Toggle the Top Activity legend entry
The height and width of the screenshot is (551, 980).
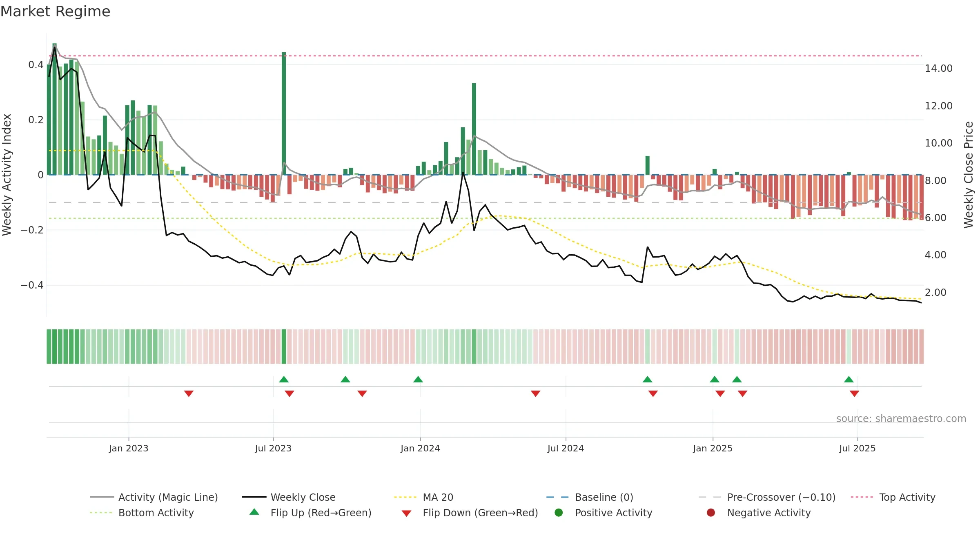893,497
